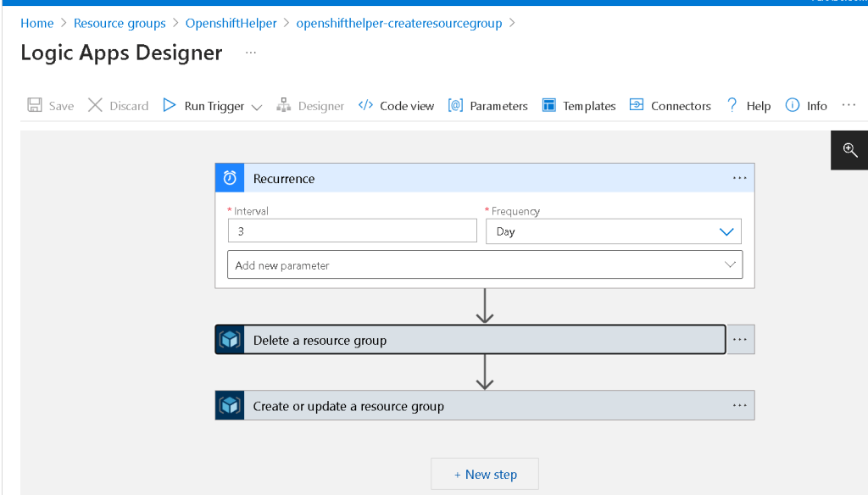The width and height of the screenshot is (868, 495).
Task: Click the Frequency field label
Action: pos(515,211)
